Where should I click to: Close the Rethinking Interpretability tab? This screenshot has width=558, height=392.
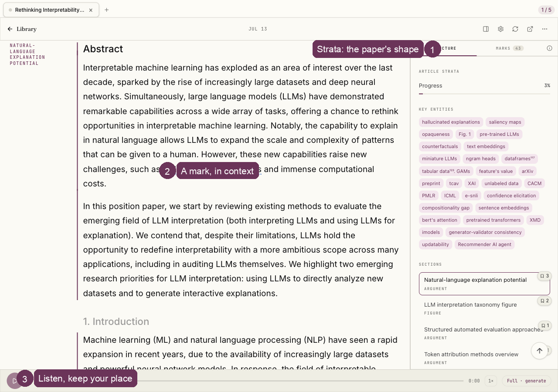pyautogui.click(x=91, y=10)
